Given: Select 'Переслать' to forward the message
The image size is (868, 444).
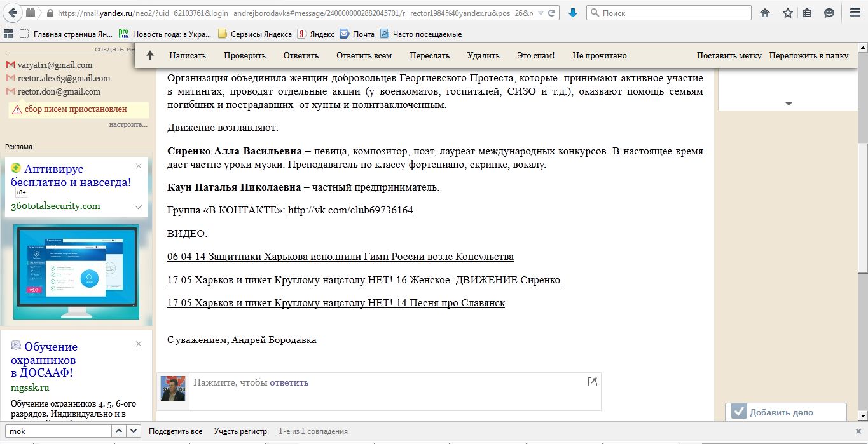Looking at the screenshot, I should pyautogui.click(x=429, y=55).
